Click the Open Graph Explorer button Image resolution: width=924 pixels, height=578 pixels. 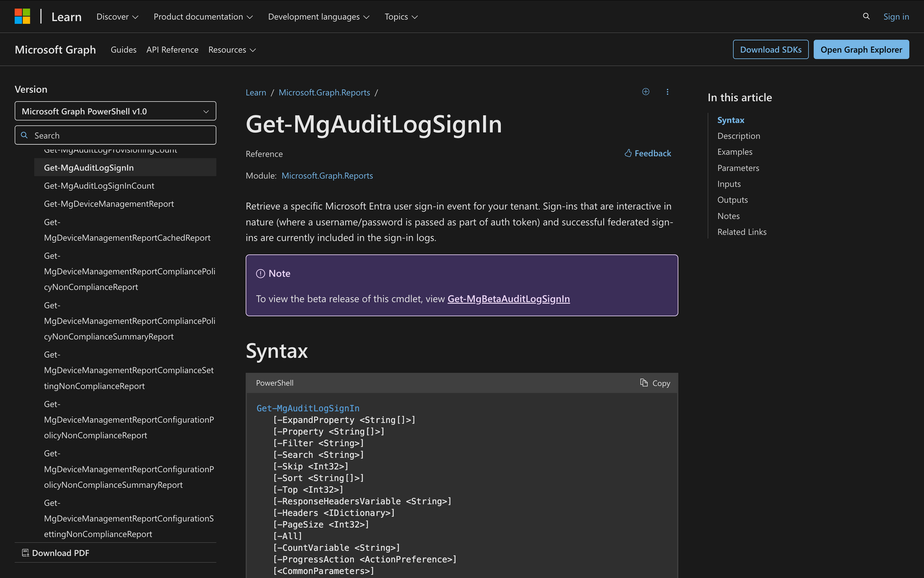click(861, 49)
